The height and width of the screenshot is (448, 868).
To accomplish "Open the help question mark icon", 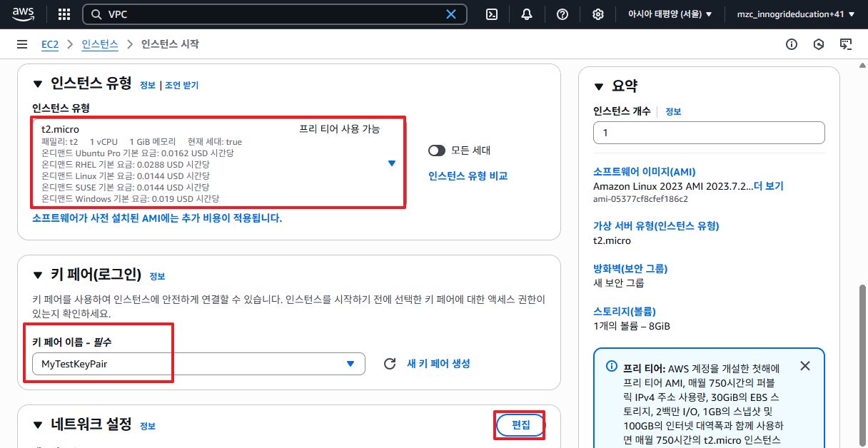I will (x=562, y=14).
